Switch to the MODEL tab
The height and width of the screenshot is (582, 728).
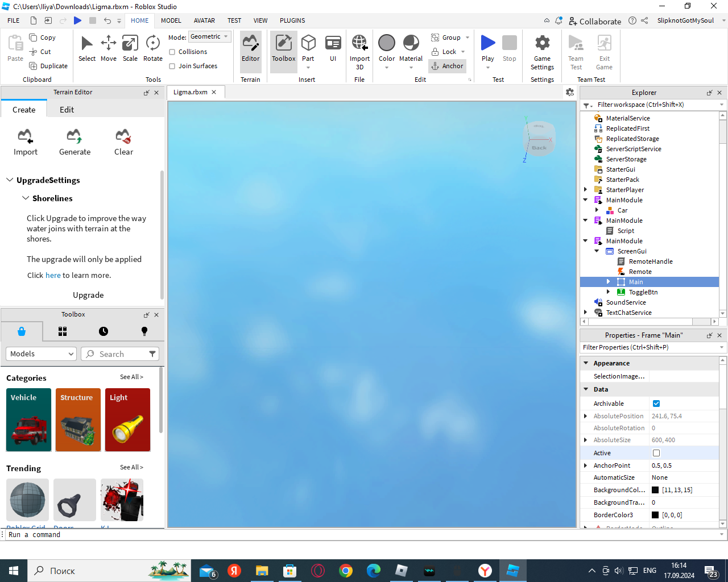171,20
